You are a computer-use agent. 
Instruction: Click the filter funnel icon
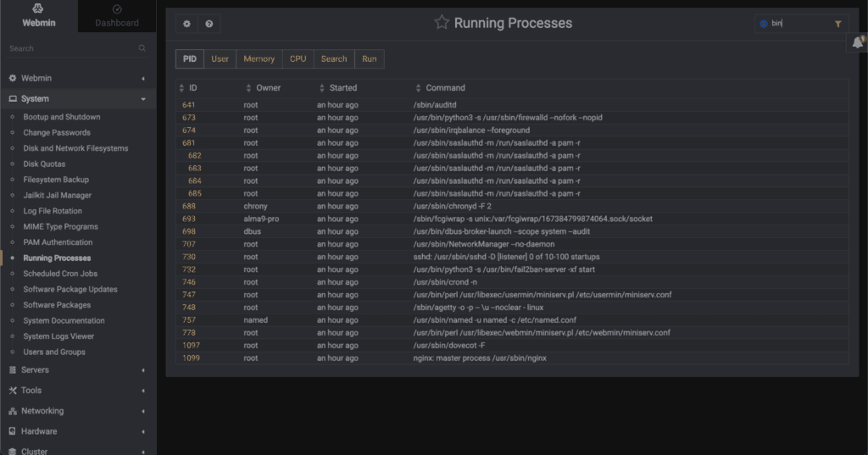click(x=837, y=24)
